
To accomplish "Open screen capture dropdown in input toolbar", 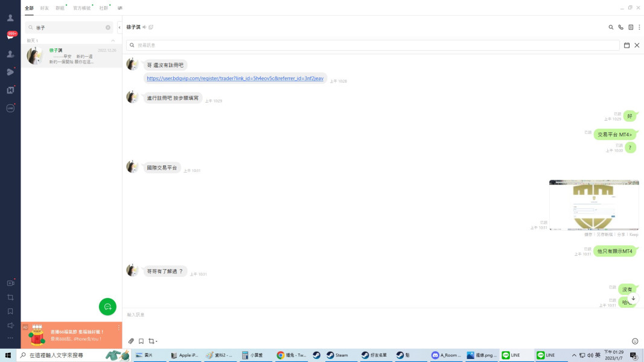I will click(x=153, y=341).
